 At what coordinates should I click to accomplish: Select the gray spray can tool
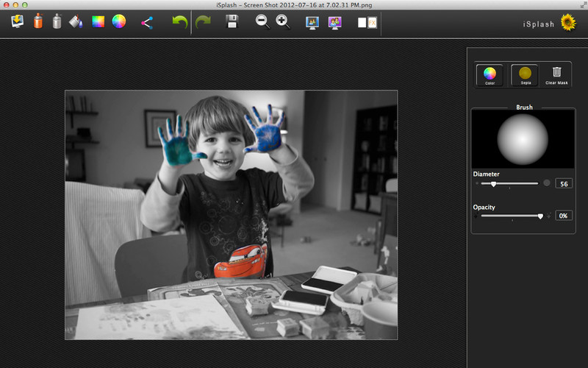[x=57, y=21]
